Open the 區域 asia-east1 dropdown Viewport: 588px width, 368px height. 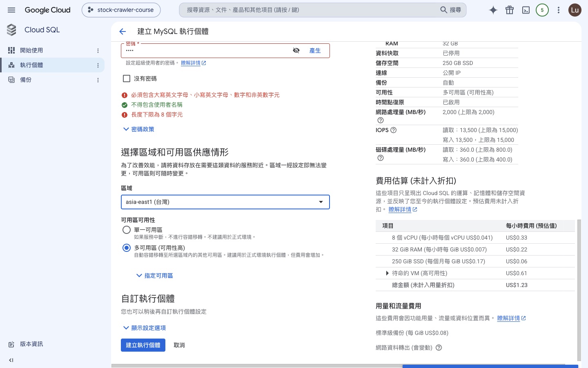pyautogui.click(x=225, y=202)
